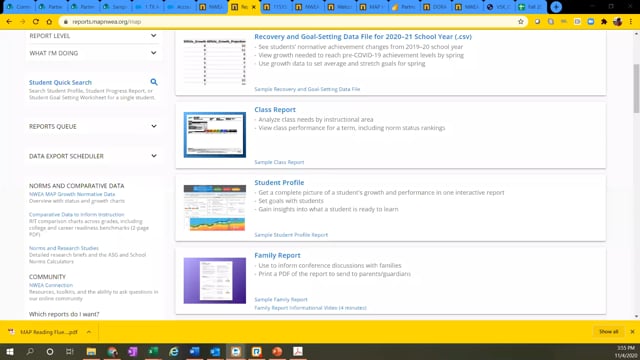Switch to the first browser tab

[x=18, y=7]
